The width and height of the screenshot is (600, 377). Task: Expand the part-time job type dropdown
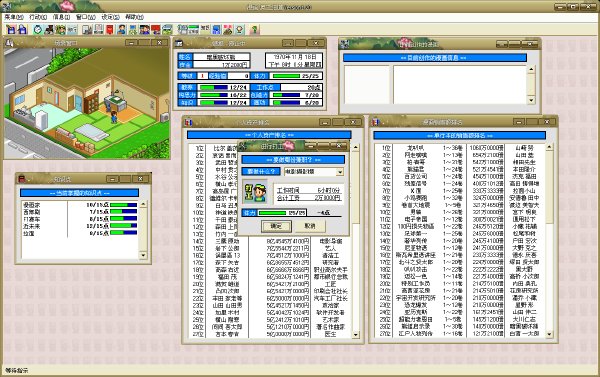point(340,172)
